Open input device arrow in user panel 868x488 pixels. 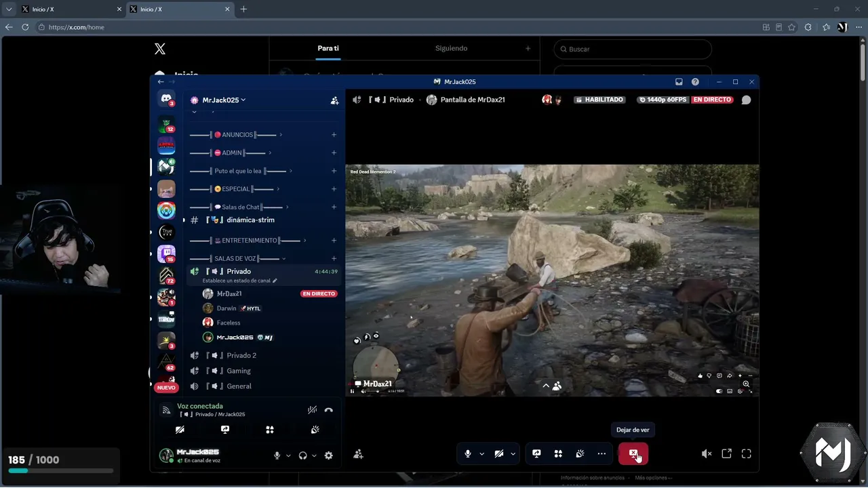click(x=288, y=455)
